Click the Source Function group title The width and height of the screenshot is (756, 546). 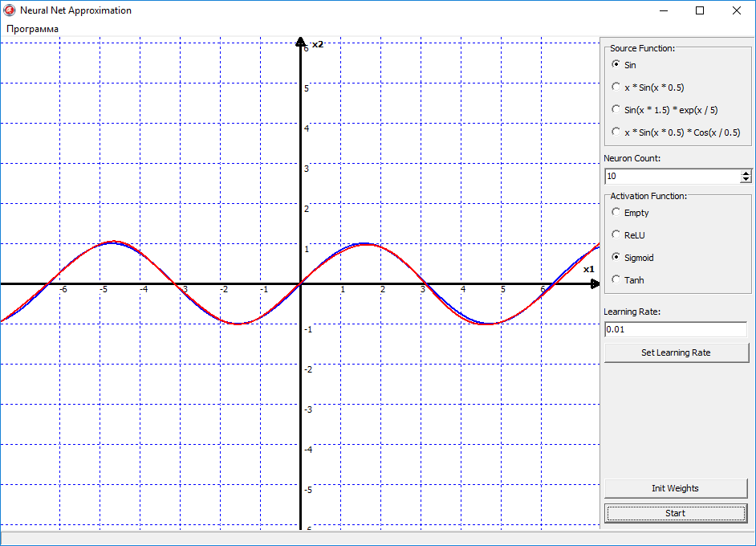(642, 48)
